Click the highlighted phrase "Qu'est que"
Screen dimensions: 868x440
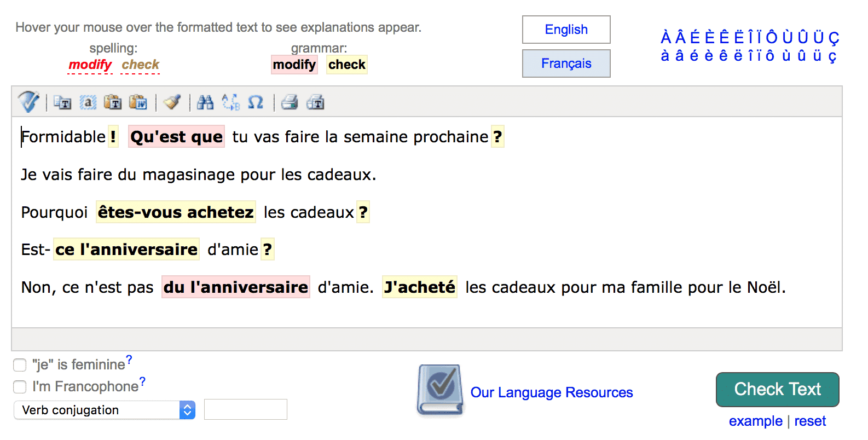click(176, 137)
